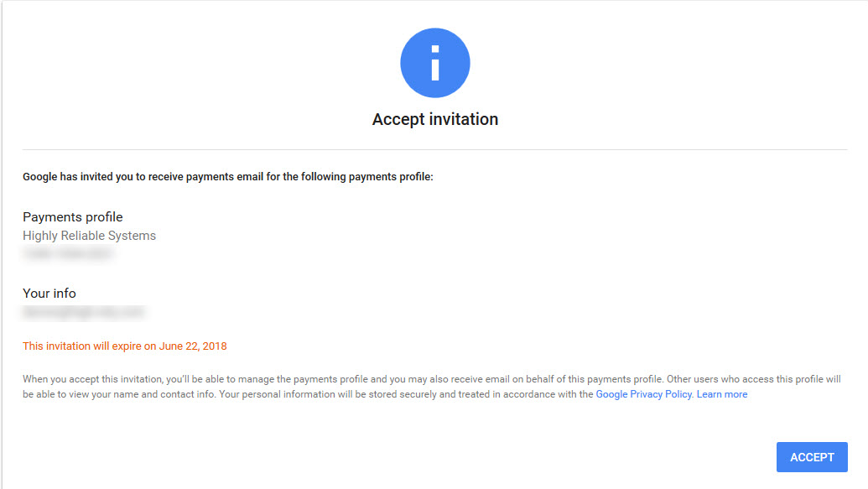Click the white letter i inside circle

pyautogui.click(x=435, y=63)
